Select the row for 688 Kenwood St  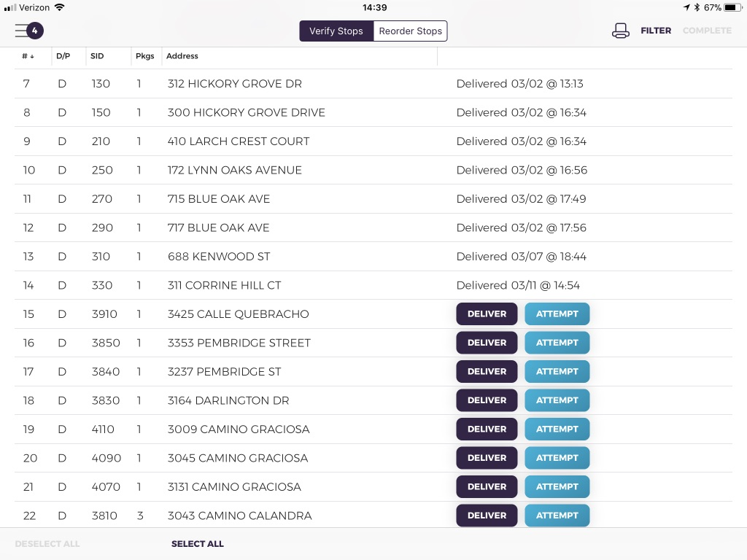click(x=218, y=256)
